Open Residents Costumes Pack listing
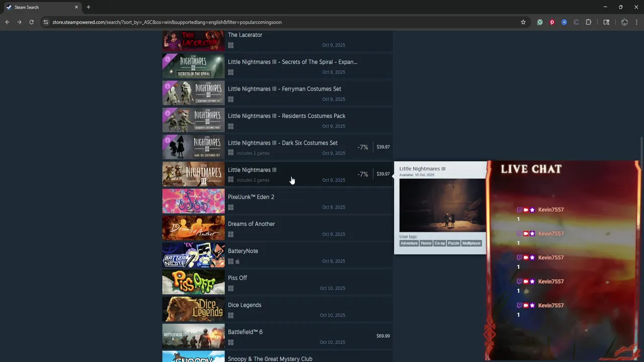644x362 pixels. 277,120
